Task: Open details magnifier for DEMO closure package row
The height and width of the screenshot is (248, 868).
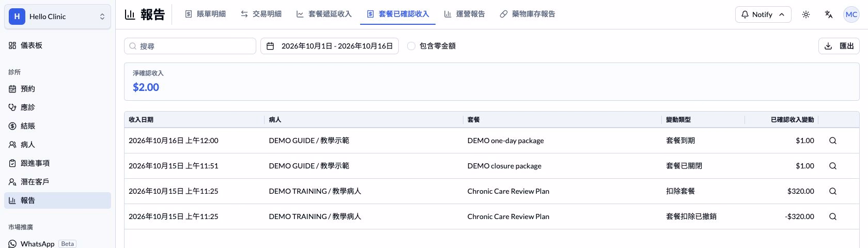Action: [832, 166]
